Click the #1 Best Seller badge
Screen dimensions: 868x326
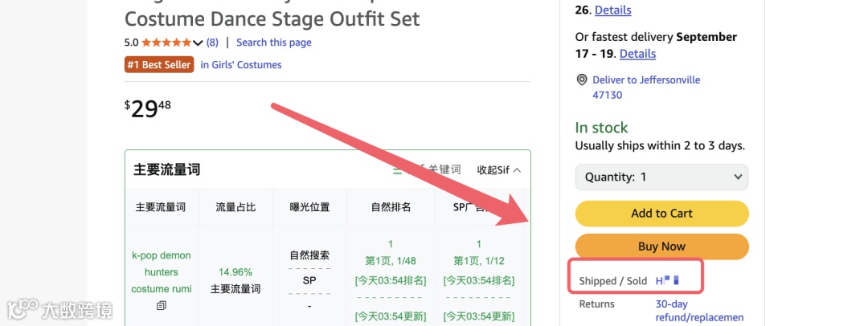(159, 65)
